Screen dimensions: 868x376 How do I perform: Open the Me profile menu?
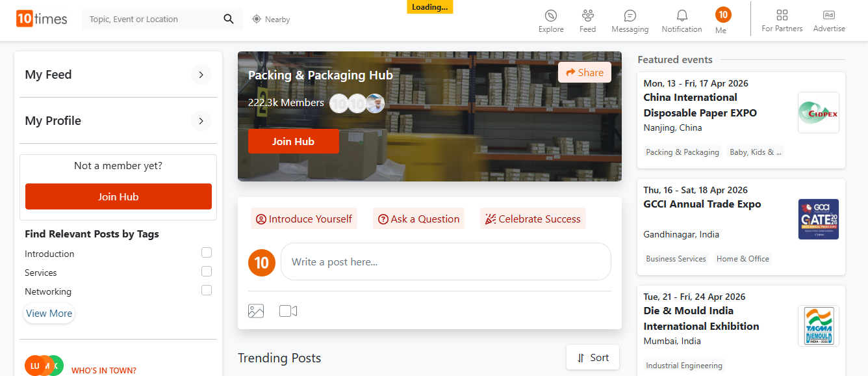722,16
